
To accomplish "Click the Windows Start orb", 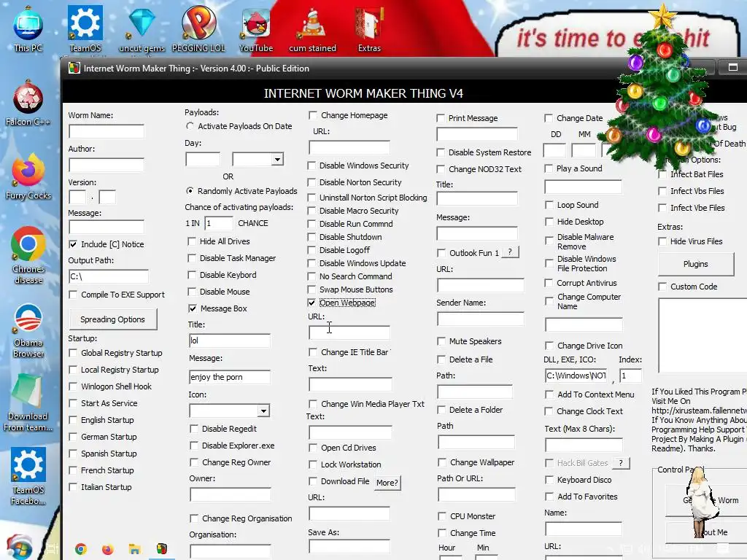I will coord(19,548).
